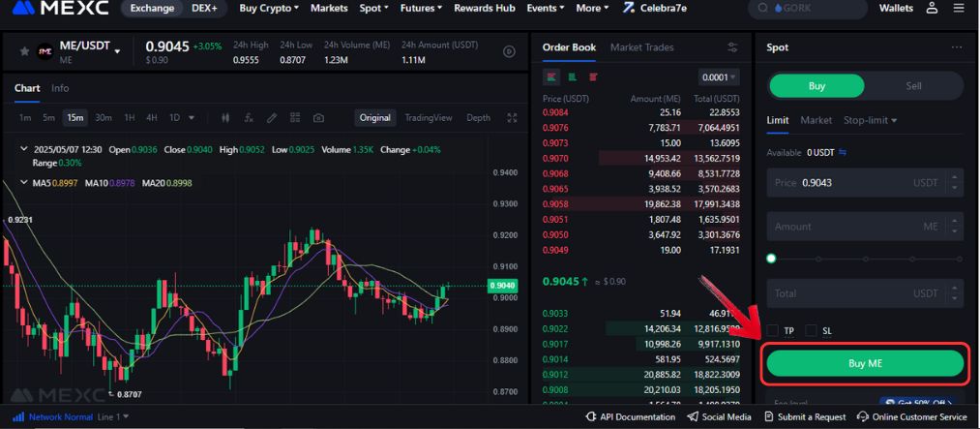Open API Documentation link

coord(631,416)
